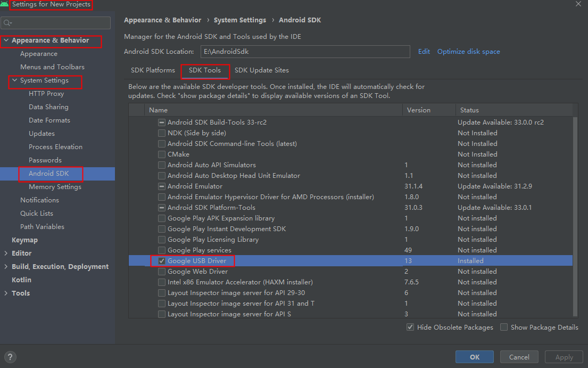Screen dimensions: 588x368
Task: Open the Appearance settings page
Action: 39,54
